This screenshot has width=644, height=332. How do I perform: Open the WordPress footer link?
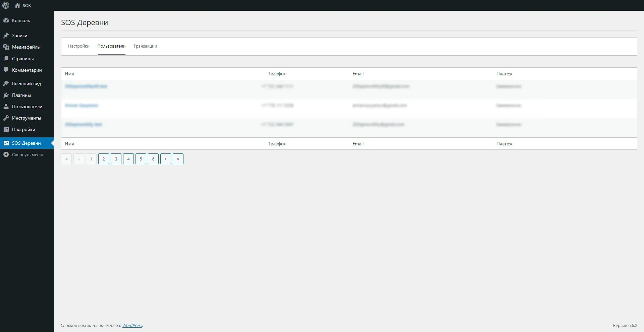coord(132,325)
